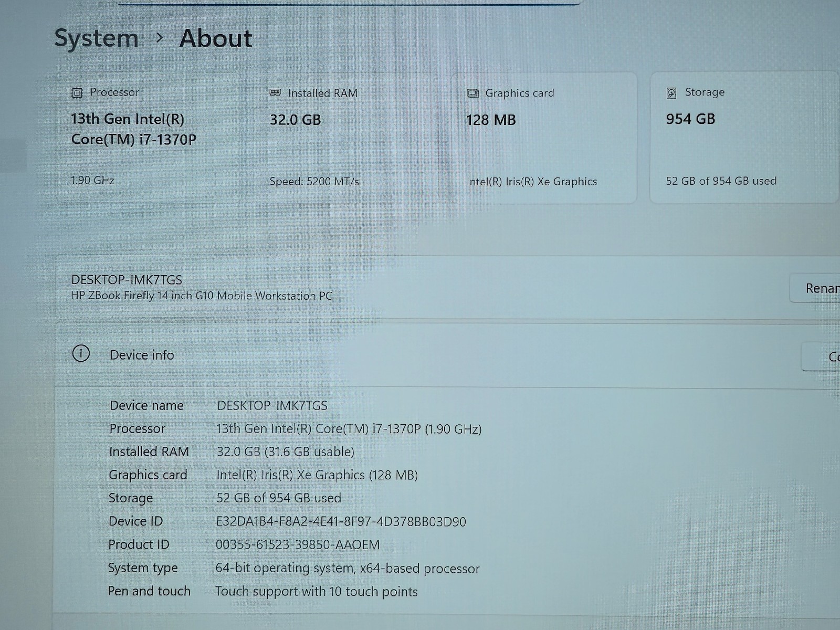Select 'Intel(R) Iris(R) Xe Graphics' in top card
Screen dimensions: 840x630
[x=532, y=182]
